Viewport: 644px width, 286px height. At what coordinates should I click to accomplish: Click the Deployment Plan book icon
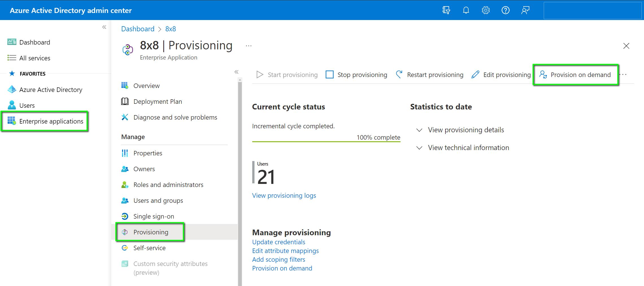point(125,101)
